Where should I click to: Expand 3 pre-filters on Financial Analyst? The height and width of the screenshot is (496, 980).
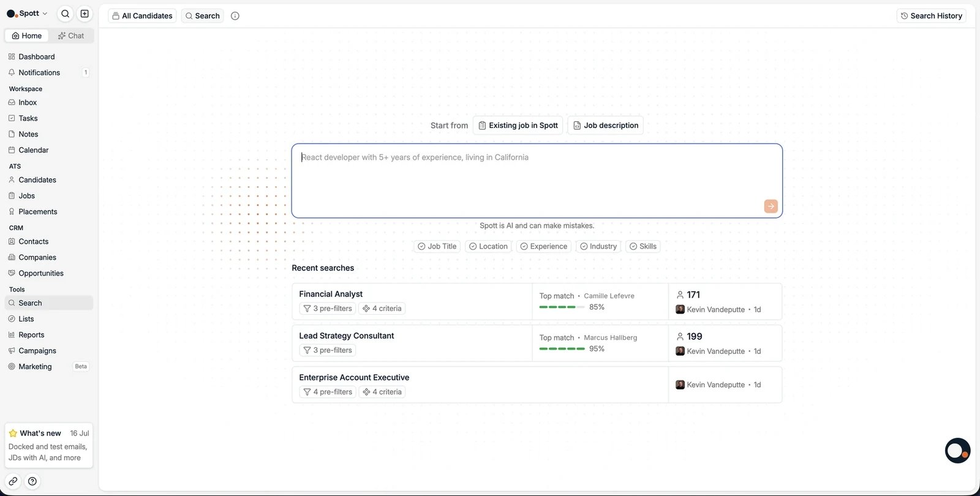point(328,309)
